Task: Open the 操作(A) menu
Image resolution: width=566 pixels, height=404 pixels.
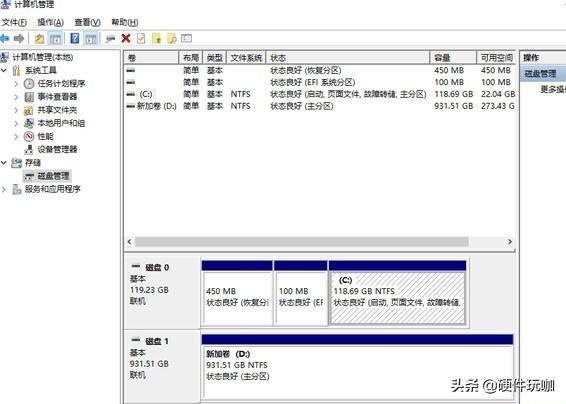Action: [51, 22]
